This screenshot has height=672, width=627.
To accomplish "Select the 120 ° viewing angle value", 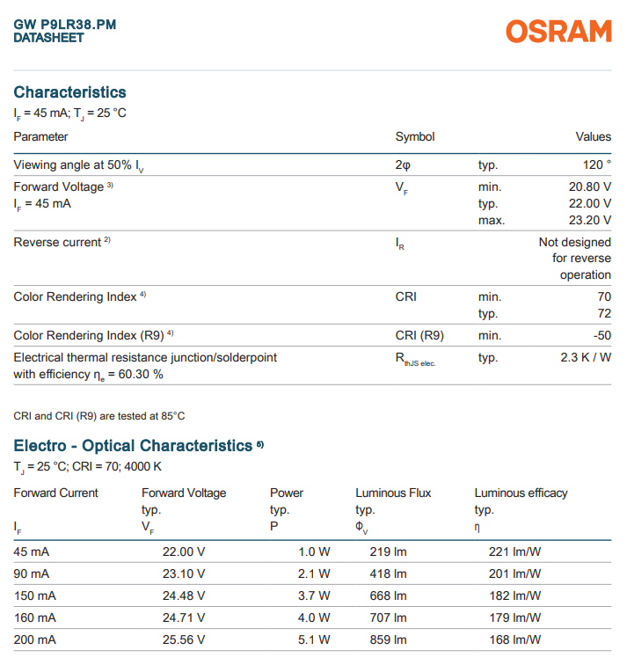I will (x=594, y=164).
